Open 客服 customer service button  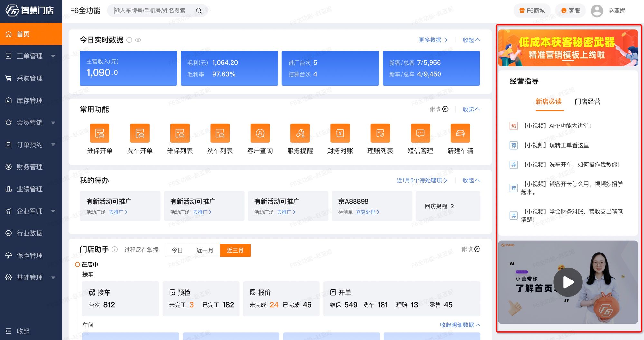[x=570, y=11]
